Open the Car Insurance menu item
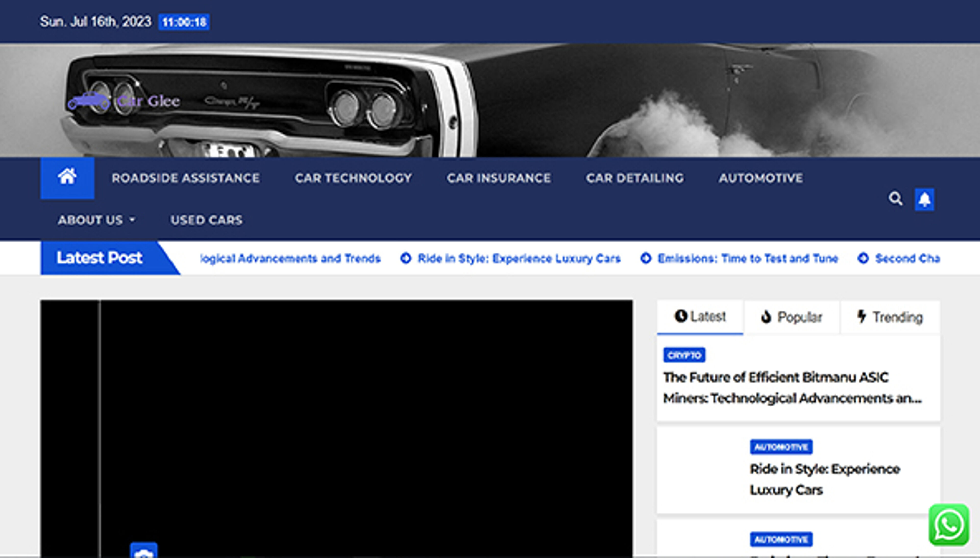 pyautogui.click(x=498, y=178)
